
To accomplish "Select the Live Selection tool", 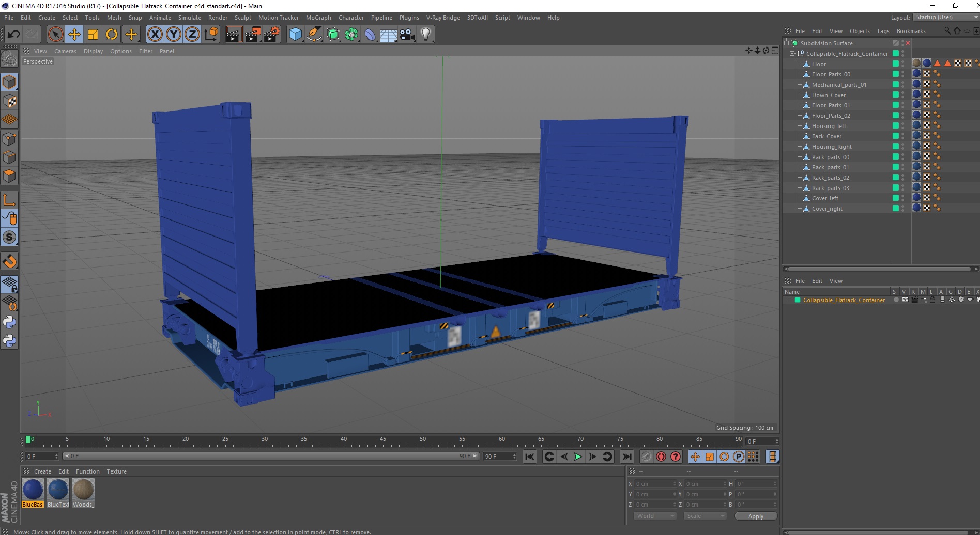I will 55,35.
